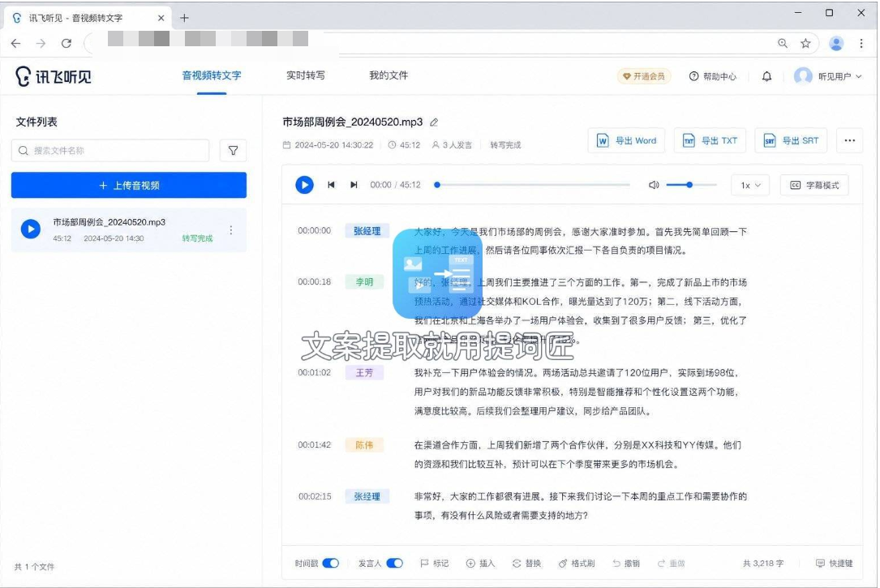880x588 pixels.
Task: Click the redo tool
Action: [x=672, y=564]
